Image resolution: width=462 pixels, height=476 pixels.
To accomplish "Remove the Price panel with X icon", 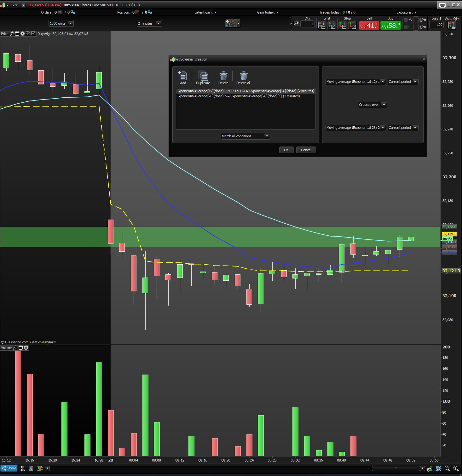I will coord(23,34).
